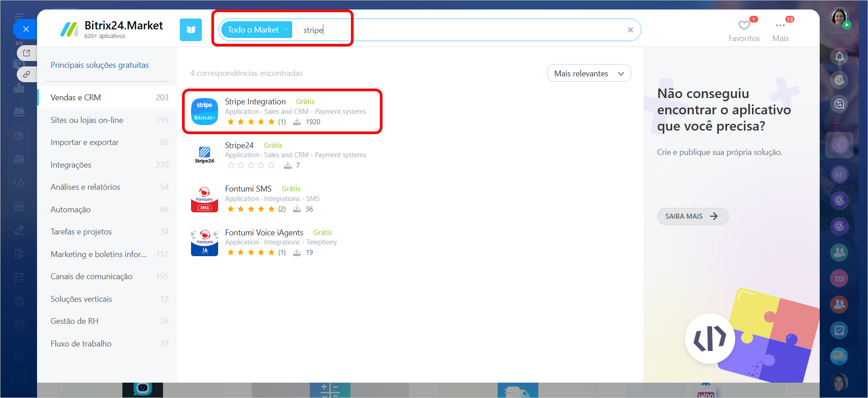Close the Market panel with blue X
Image resolution: width=868 pixels, height=398 pixels.
tap(26, 29)
